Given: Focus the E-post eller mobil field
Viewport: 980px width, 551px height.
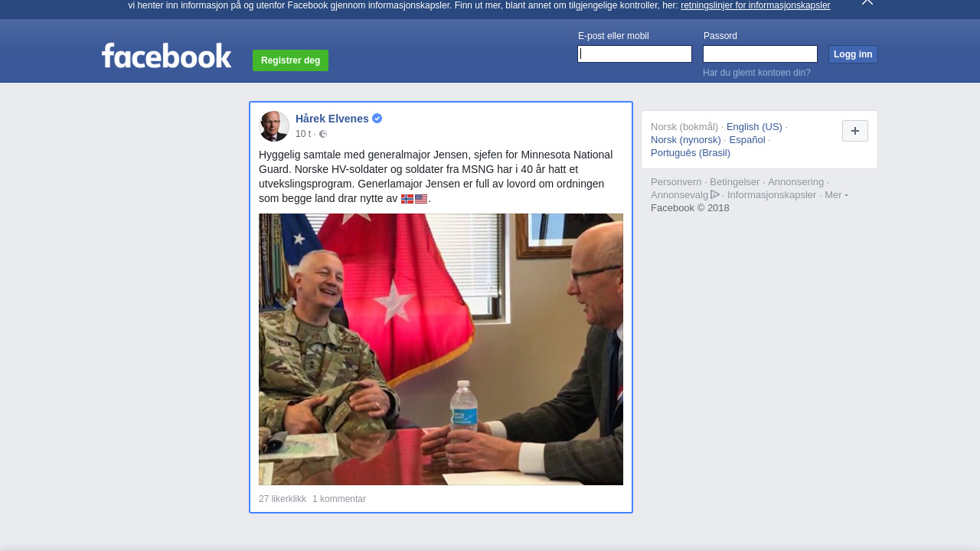Looking at the screenshot, I should (x=635, y=54).
